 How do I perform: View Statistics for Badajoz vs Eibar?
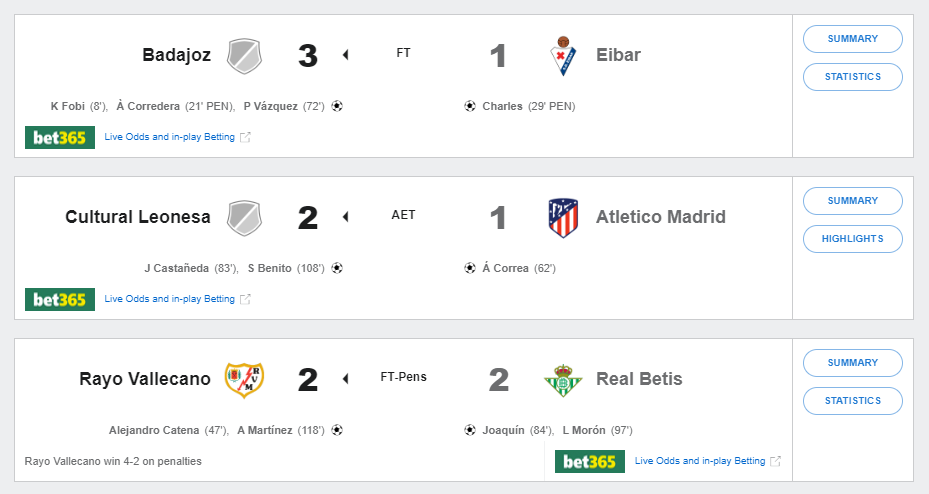coord(852,77)
